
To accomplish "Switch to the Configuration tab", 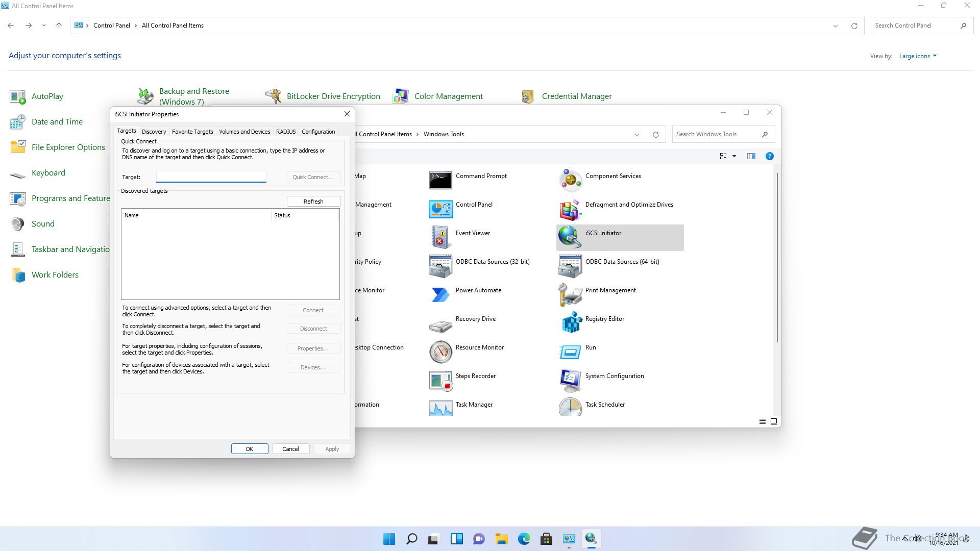I will point(318,132).
